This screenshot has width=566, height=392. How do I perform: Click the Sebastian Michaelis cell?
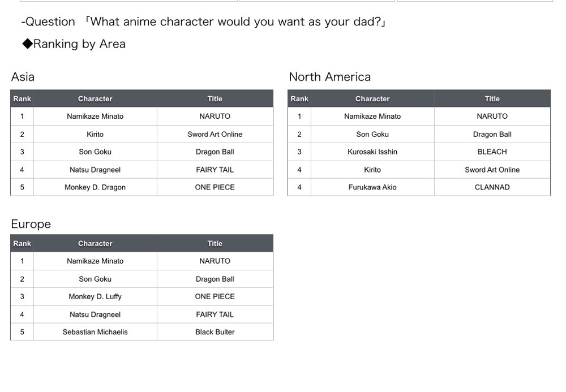[x=95, y=332]
